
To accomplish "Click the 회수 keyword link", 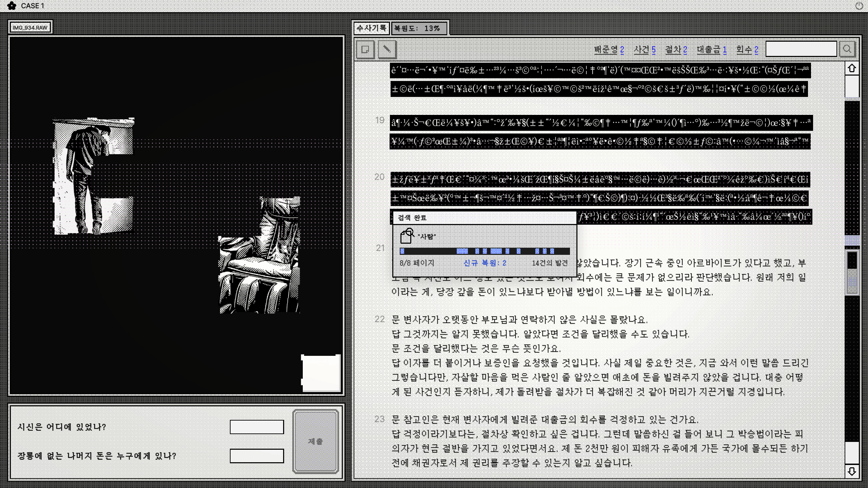I will point(747,50).
